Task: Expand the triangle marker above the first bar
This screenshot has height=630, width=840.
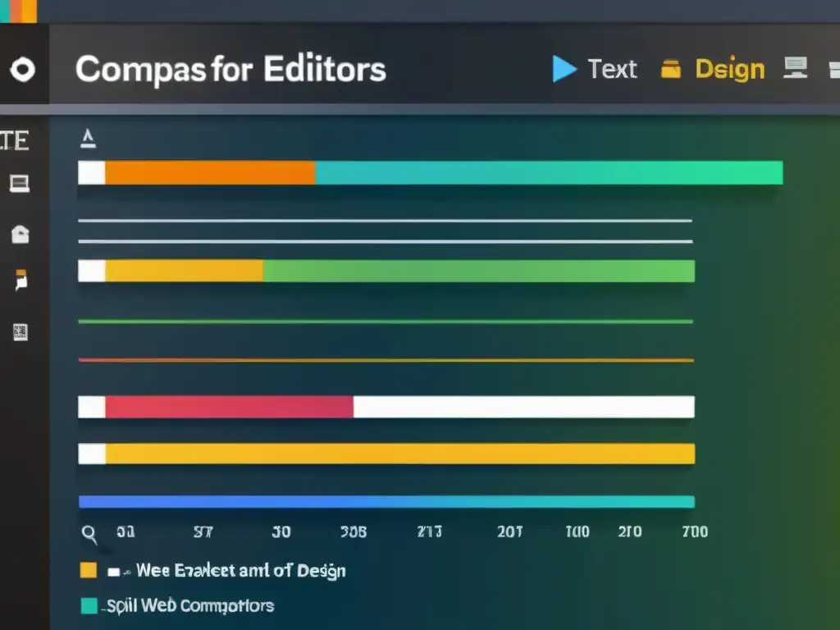Action: [x=89, y=137]
